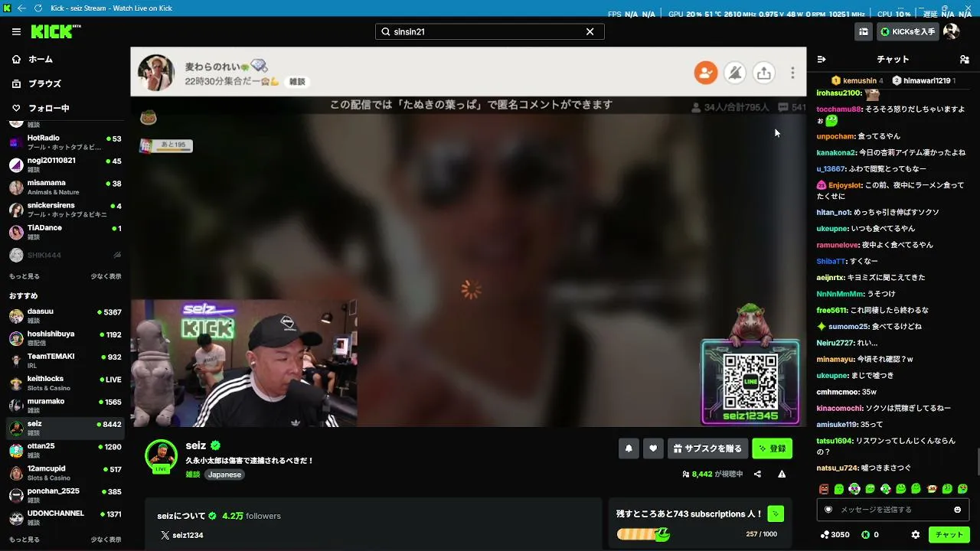
Task: Open nogi20110821 channel in sidebar
Action: [66, 165]
